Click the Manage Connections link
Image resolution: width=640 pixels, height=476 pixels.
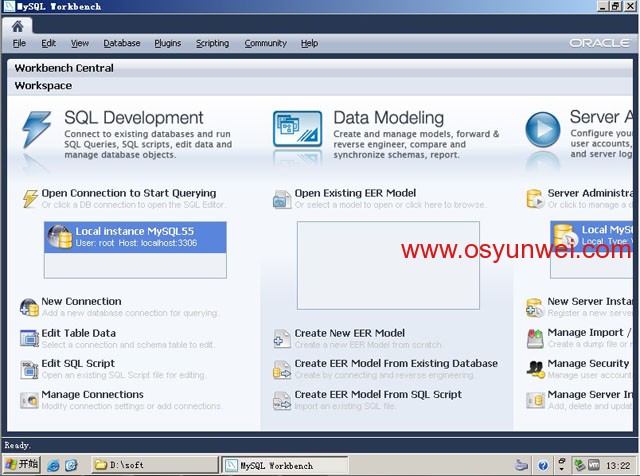tap(93, 394)
